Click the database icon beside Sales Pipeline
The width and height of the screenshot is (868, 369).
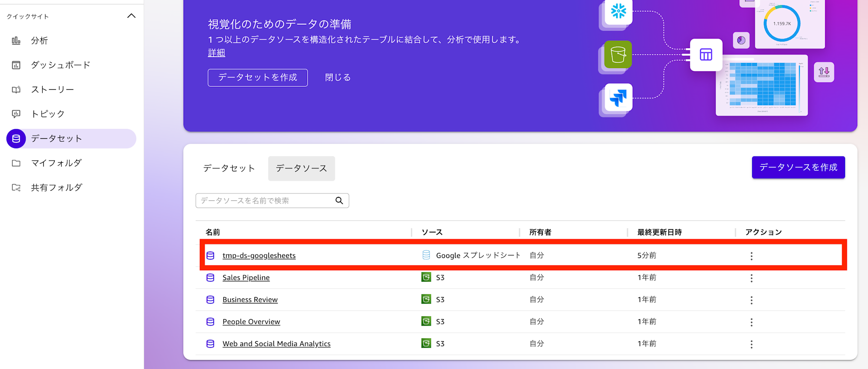tap(210, 278)
